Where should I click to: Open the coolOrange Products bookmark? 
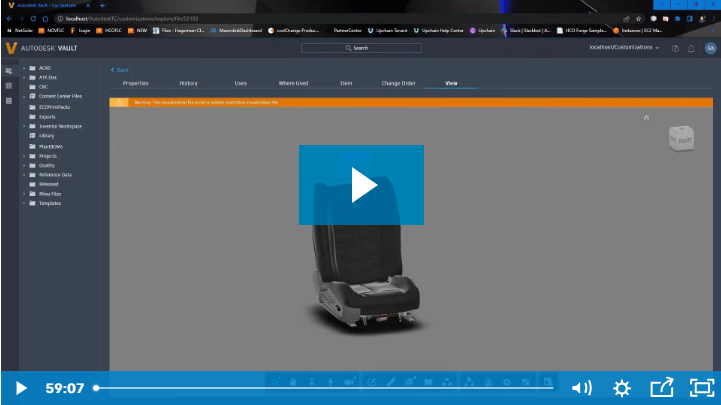(293, 30)
